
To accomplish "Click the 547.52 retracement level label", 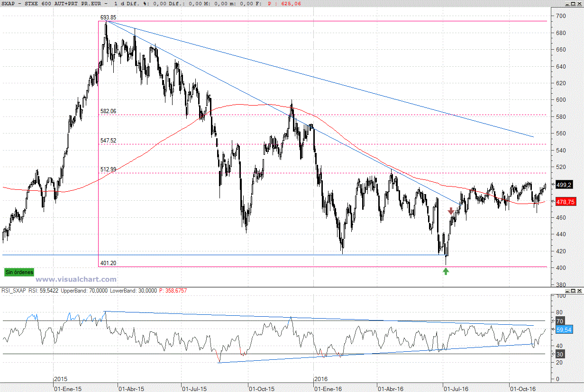I will (108, 141).
